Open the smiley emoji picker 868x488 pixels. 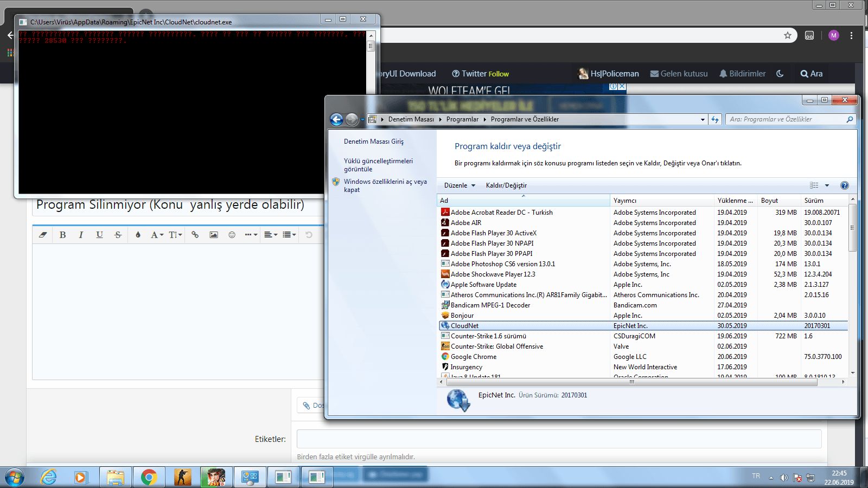point(232,235)
